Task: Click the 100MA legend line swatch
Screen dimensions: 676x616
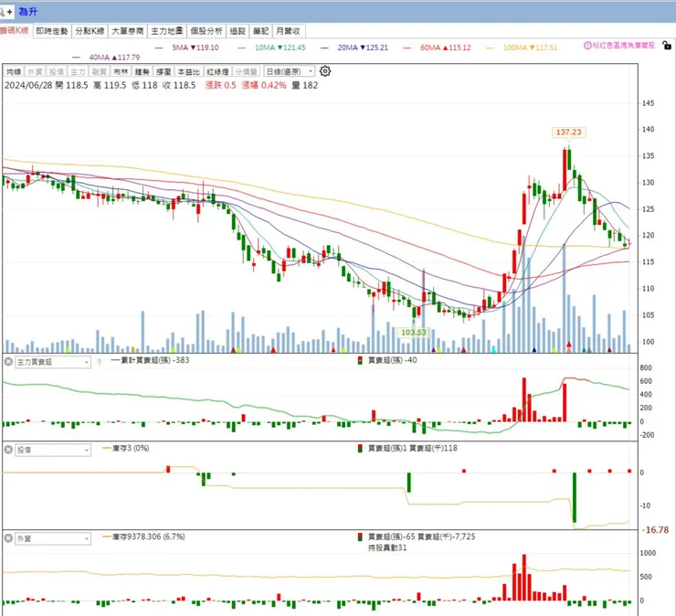Action: [491, 48]
